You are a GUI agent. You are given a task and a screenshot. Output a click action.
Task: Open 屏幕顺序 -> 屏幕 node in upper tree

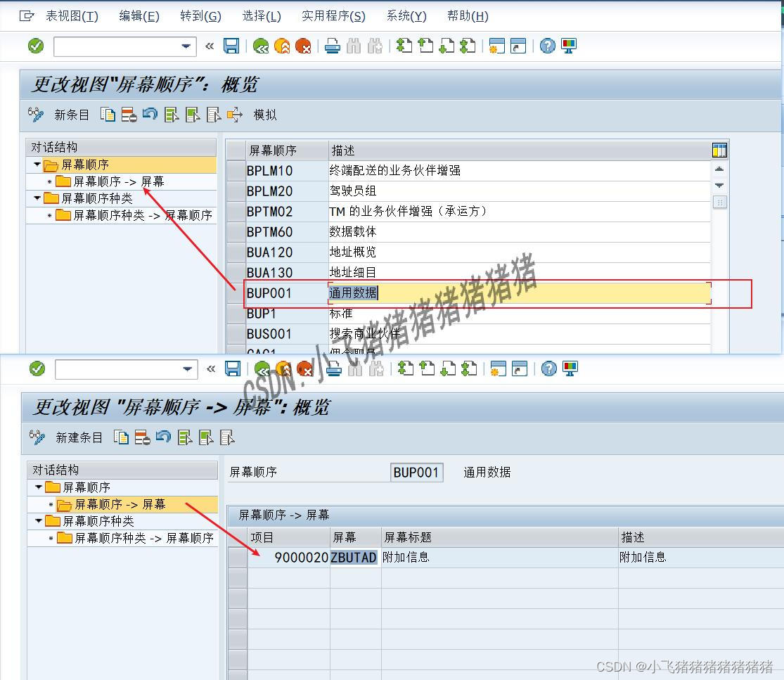(119, 181)
